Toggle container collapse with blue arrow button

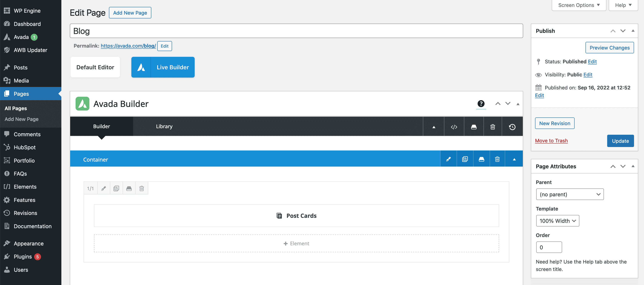click(514, 159)
